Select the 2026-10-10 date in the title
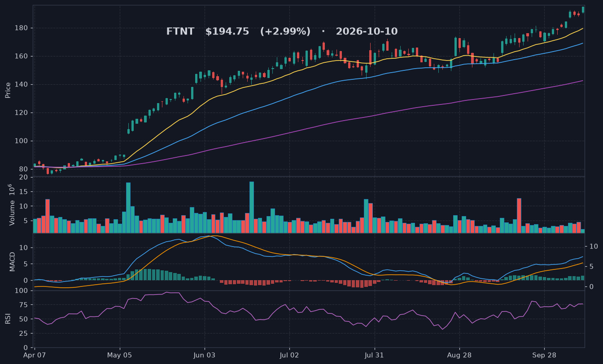This screenshot has width=603, height=364. coord(367,31)
